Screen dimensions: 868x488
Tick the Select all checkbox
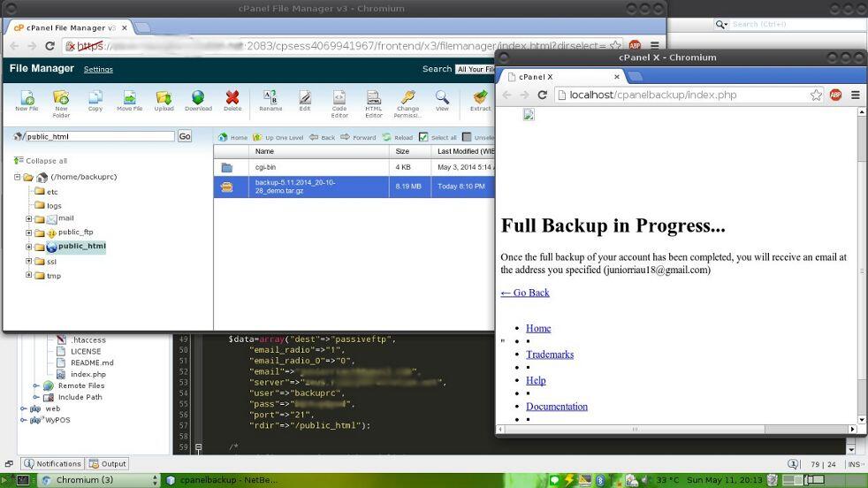click(x=423, y=137)
